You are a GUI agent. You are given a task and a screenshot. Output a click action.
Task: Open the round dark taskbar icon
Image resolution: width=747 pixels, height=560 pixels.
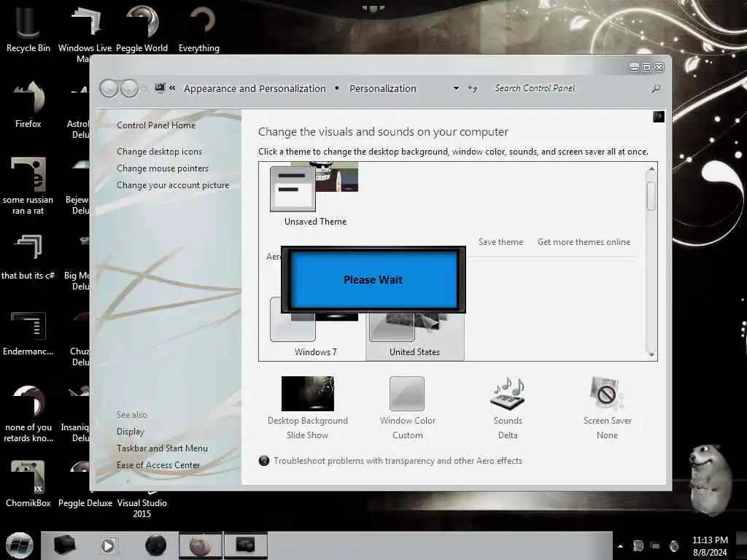click(x=156, y=545)
